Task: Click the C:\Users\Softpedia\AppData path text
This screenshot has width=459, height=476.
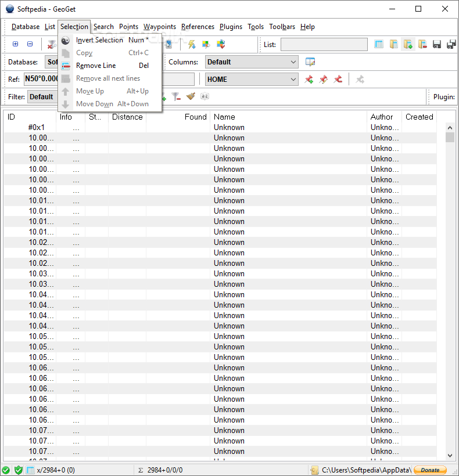Action: tap(367, 470)
